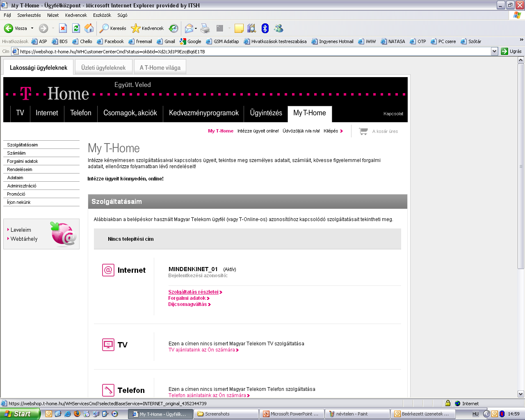
Task: Click the page vertical scrollbar thumb
Action: 521,166
